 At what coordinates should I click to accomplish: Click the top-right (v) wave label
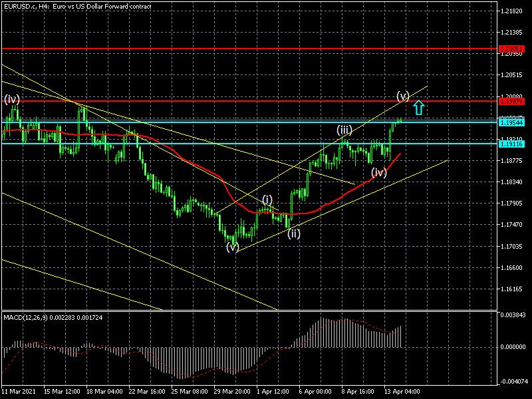click(x=403, y=96)
